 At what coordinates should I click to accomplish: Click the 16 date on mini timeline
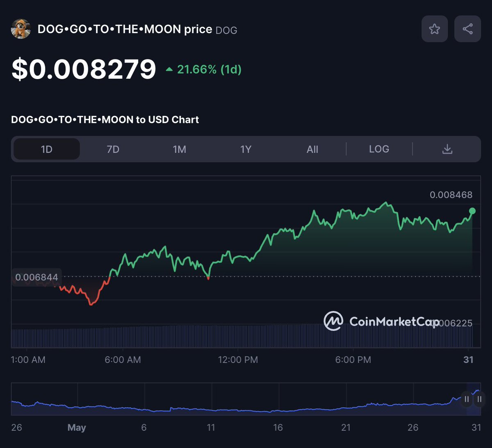coord(278,428)
